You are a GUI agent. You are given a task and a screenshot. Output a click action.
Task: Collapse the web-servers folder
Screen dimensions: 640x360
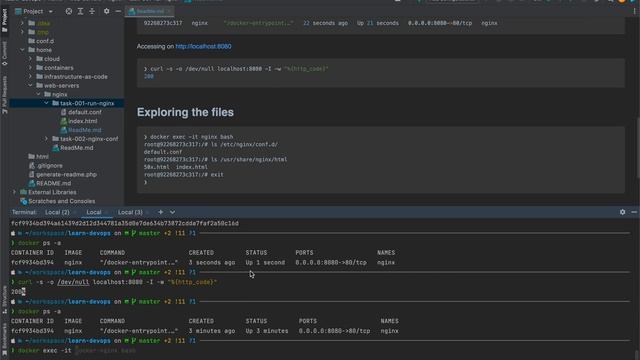[x=31, y=86]
